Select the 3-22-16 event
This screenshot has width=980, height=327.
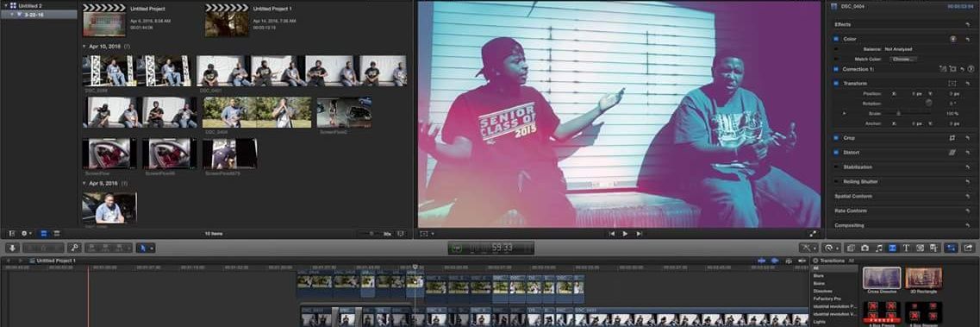[x=39, y=15]
